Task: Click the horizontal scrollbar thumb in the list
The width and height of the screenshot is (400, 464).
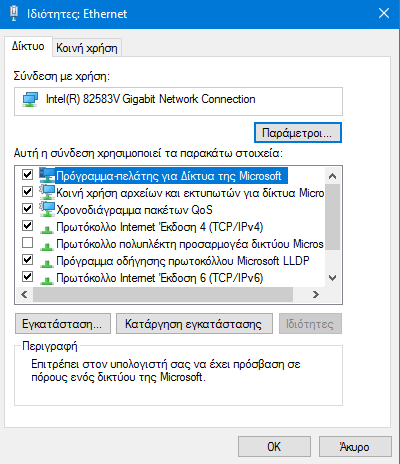Action: [163, 295]
